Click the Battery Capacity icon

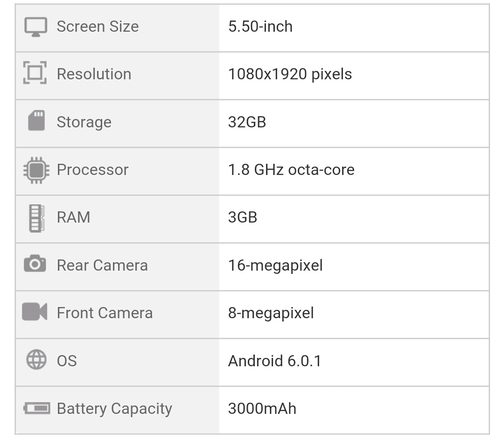(36, 409)
